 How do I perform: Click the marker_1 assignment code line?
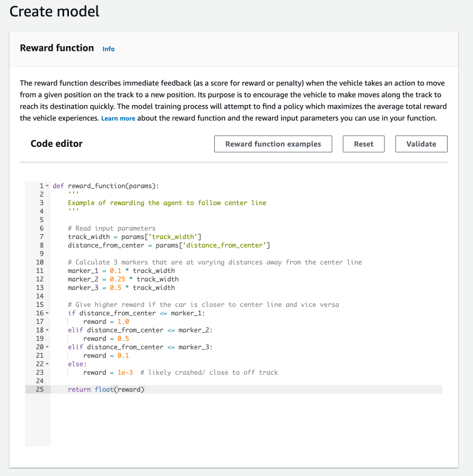[x=121, y=271]
